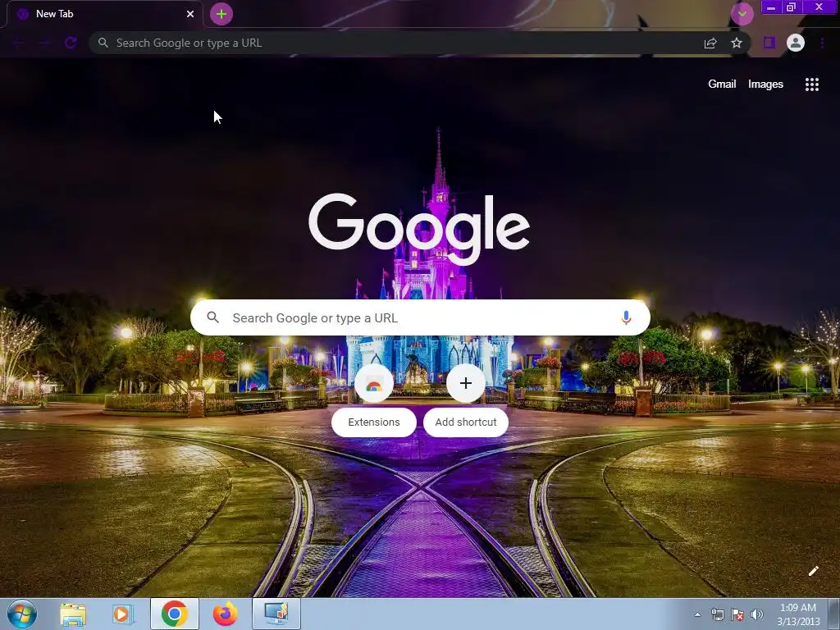The height and width of the screenshot is (630, 840).
Task: Open the monitor app in the taskbar
Action: (x=276, y=614)
